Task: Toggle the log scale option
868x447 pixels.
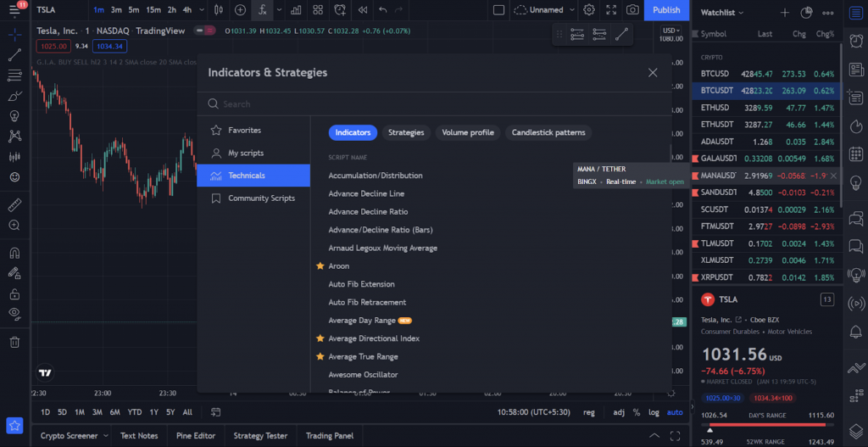Action: click(x=654, y=412)
